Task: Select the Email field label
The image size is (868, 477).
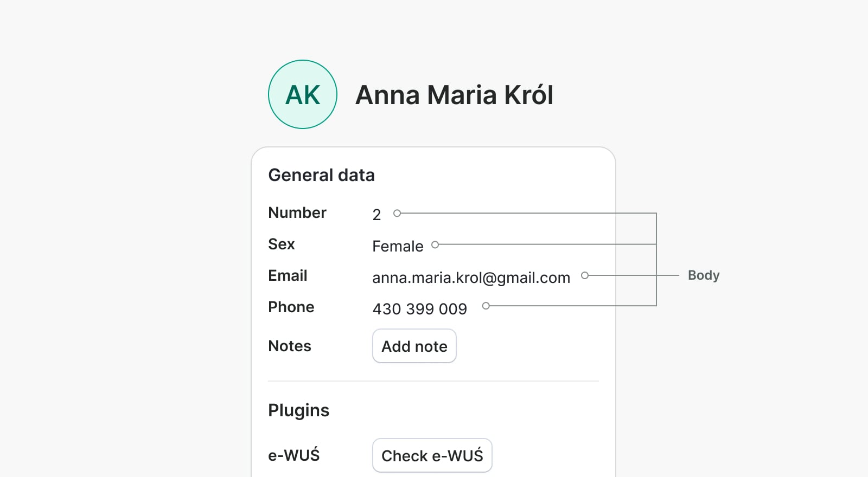Action: click(x=288, y=275)
